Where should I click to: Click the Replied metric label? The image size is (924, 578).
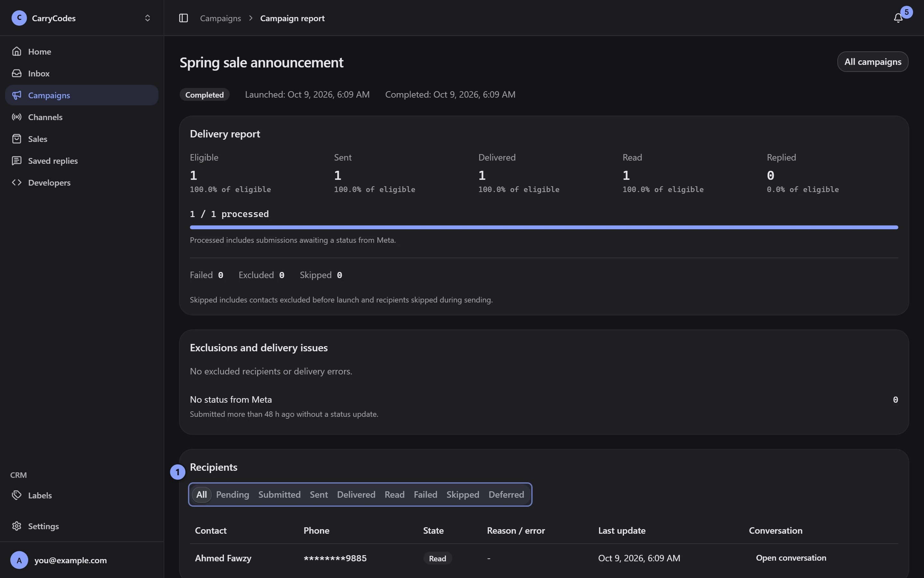pos(781,157)
